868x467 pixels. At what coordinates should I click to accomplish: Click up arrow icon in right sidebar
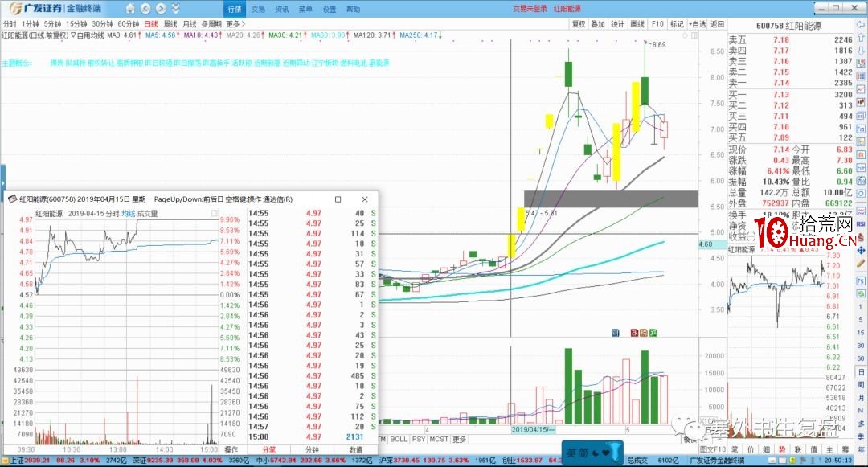pyautogui.click(x=861, y=38)
